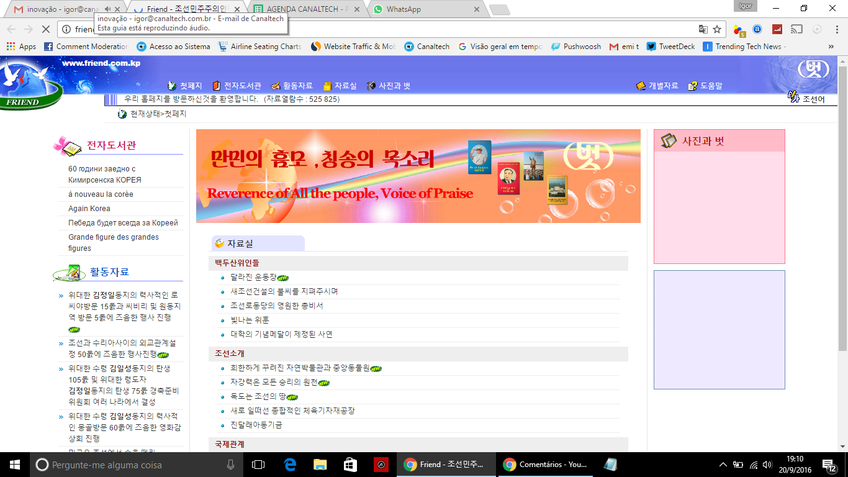Viewport: 848px width, 477px height.
Task: Open the Windows Store taskbar icon
Action: click(350, 465)
